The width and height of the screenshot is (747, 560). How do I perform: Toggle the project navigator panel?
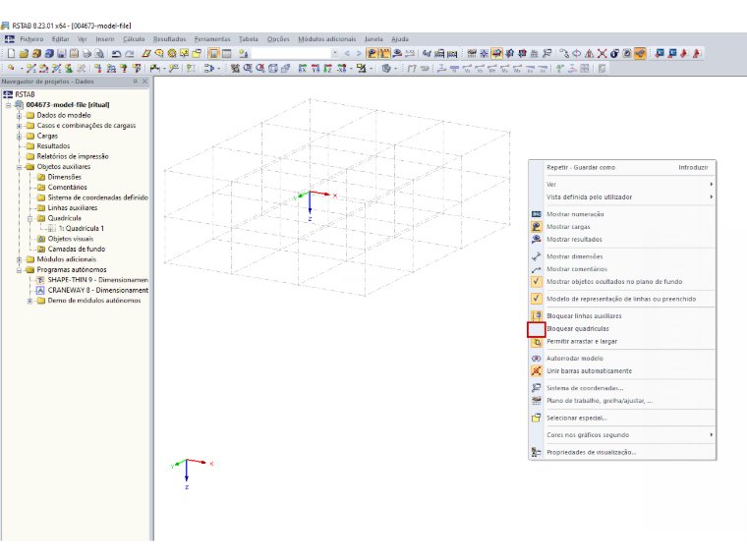pos(214,54)
